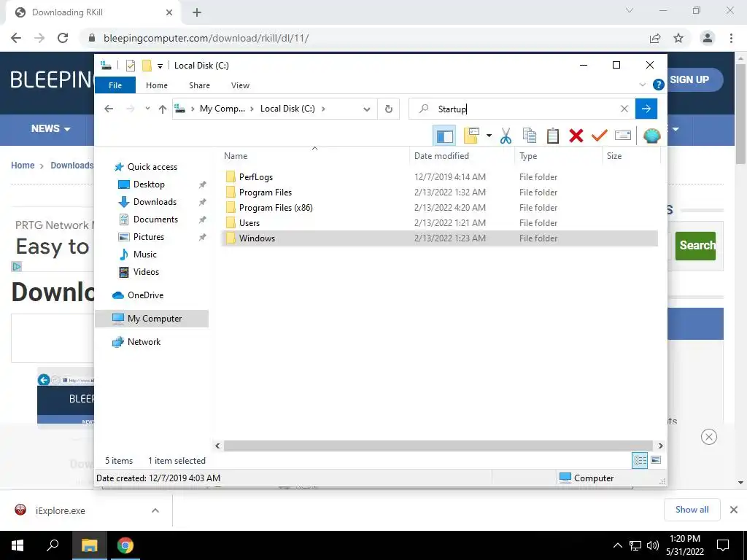Open the Customize Quick Access Toolbar dropdown
The image size is (747, 560).
tap(160, 66)
